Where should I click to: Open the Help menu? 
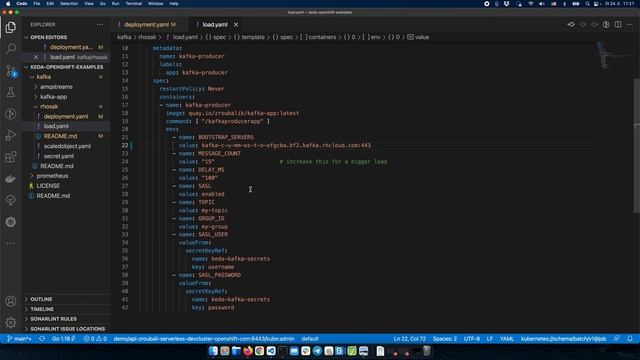(x=174, y=4)
